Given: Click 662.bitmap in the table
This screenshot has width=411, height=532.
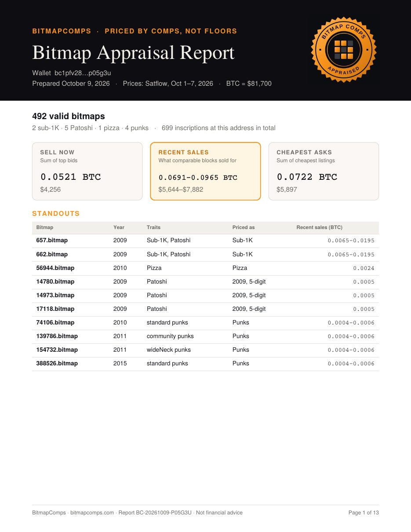Looking at the screenshot, I should [x=52, y=254].
